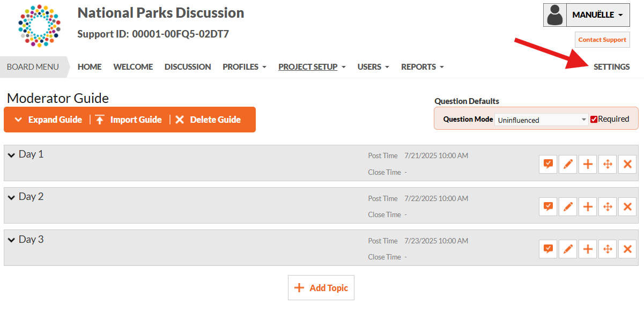The image size is (644, 319).
Task: Open the comment icon for Day 2
Action: (x=548, y=206)
